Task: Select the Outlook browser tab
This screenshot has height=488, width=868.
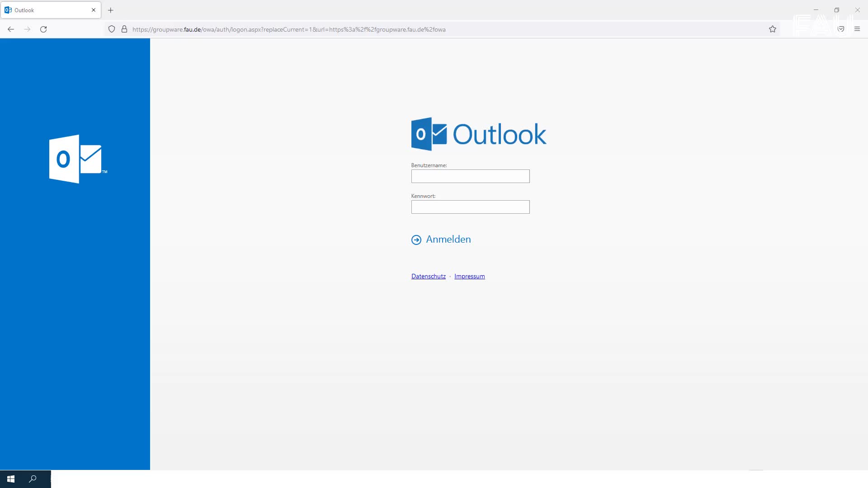Action: pyautogui.click(x=45, y=10)
